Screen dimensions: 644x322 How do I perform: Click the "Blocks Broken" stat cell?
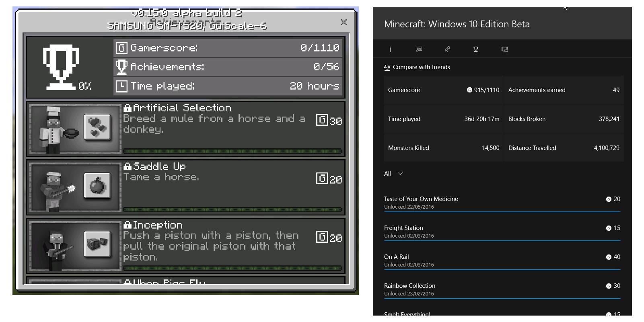point(564,119)
